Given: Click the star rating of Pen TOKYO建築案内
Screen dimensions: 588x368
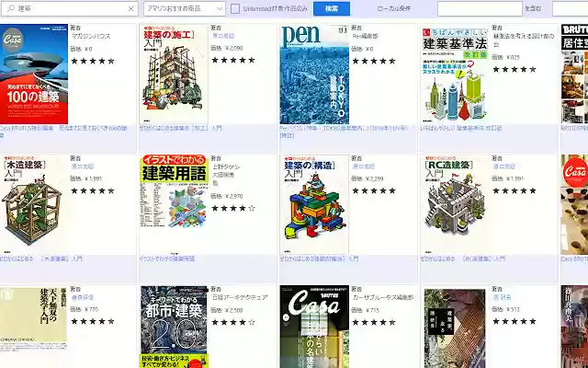Looking at the screenshot, I should [x=374, y=61].
